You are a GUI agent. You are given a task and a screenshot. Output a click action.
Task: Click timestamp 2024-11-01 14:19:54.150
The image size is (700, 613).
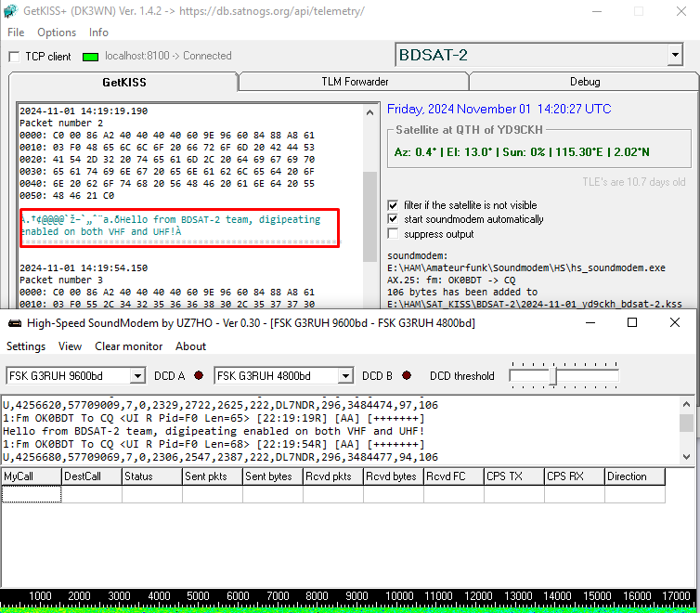84,267
